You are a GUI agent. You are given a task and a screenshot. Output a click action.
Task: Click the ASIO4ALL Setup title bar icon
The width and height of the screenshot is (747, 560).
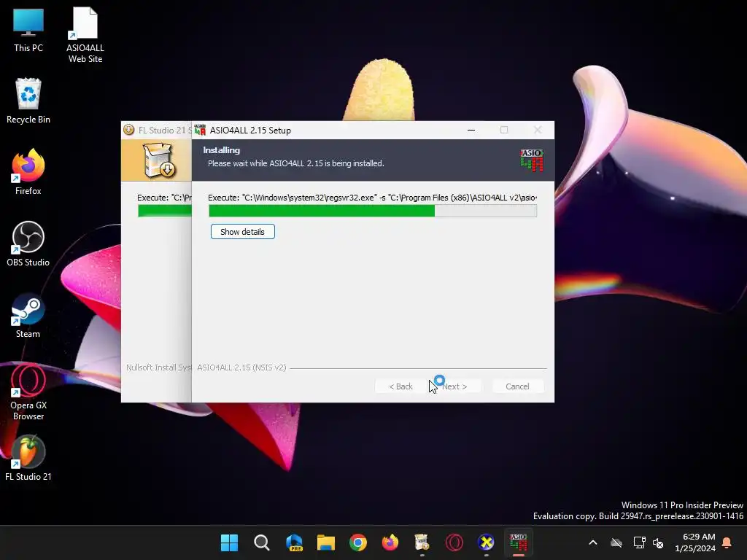(x=200, y=130)
